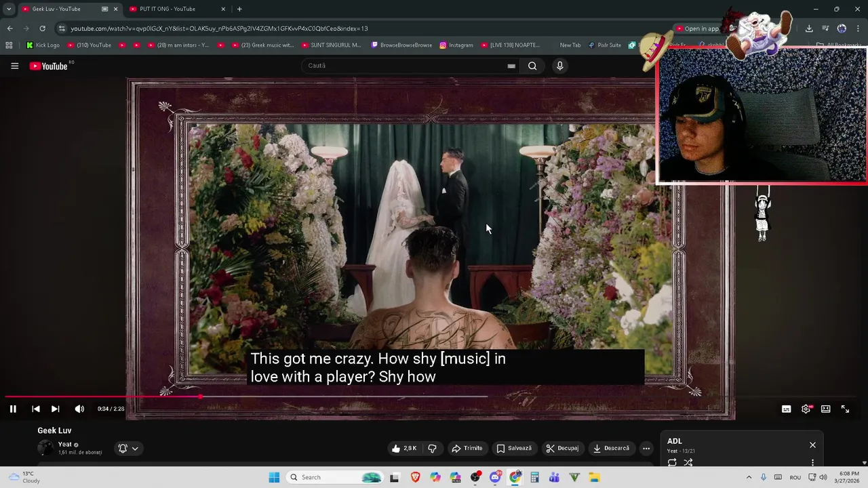Save video with Salvează button
Viewport: 868px width, 488px height.
(514, 448)
